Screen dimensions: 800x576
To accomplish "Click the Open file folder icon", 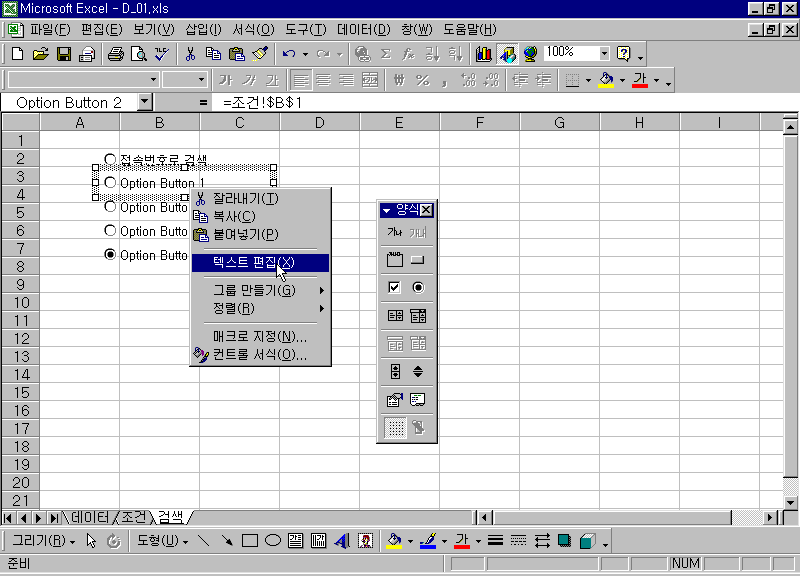I will (x=40, y=54).
